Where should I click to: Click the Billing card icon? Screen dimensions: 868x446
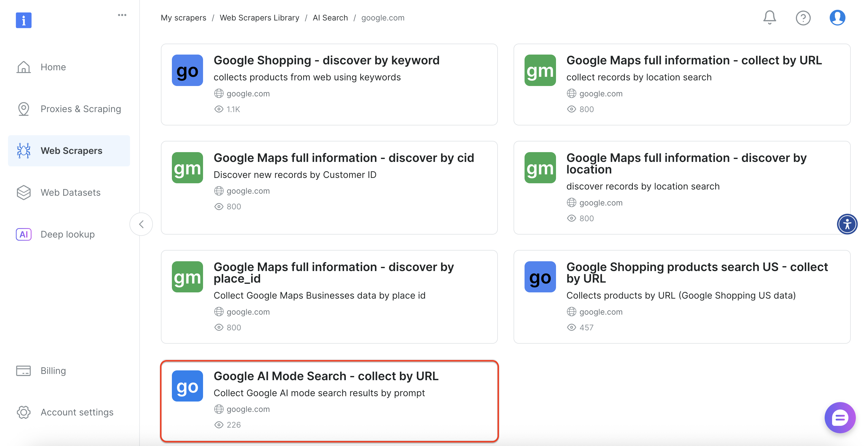click(x=23, y=371)
